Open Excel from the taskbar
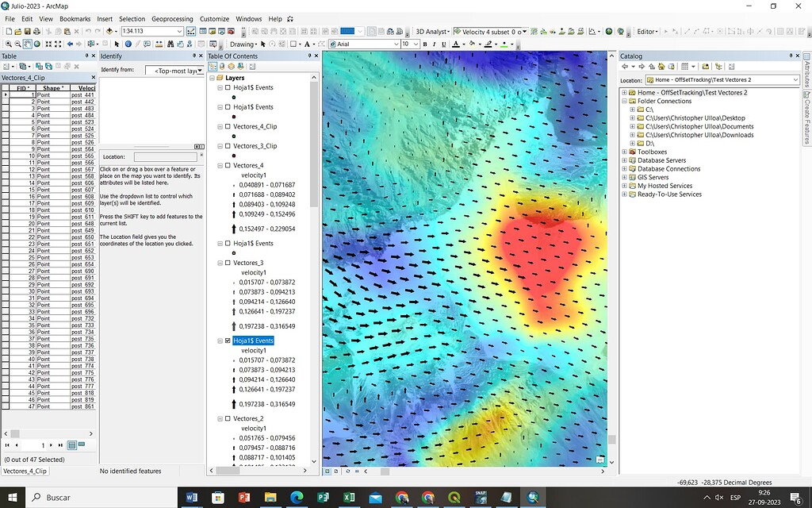Viewport: 812px width, 508px height. coord(349,498)
